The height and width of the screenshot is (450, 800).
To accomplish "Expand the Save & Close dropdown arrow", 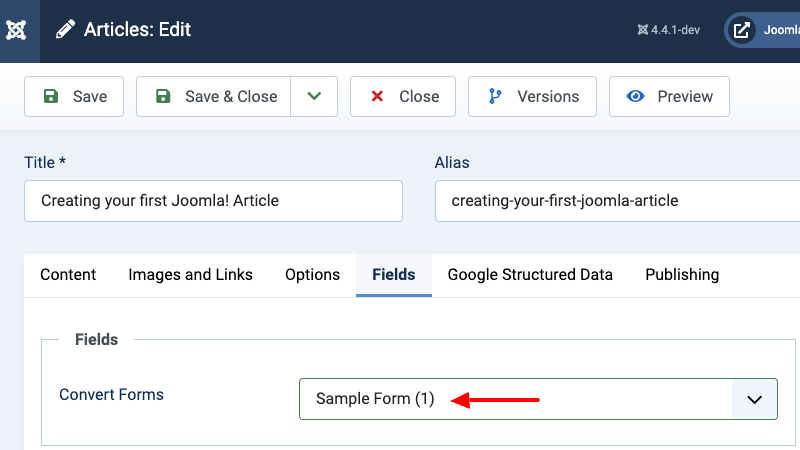I will click(314, 96).
